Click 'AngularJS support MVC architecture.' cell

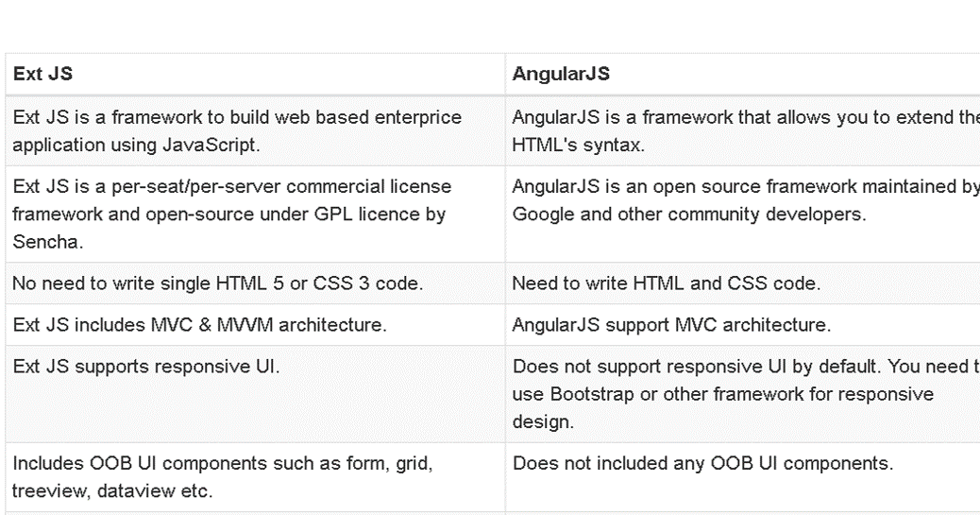click(x=742, y=325)
